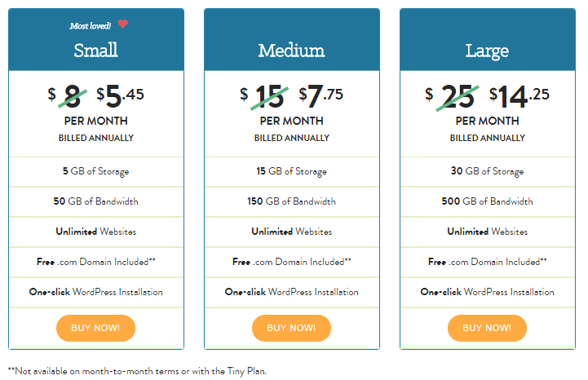Buy the Small hosting plan
The image size is (588, 380).
tap(95, 329)
